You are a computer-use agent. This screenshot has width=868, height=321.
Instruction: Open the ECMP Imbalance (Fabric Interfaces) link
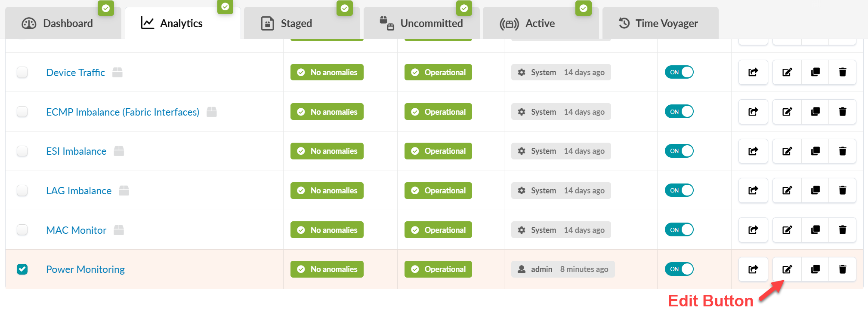[123, 112]
